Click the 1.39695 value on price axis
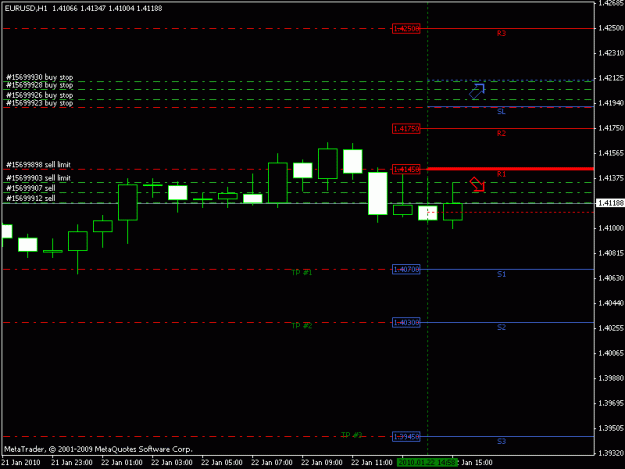This screenshot has height=469, width=625. click(x=611, y=403)
